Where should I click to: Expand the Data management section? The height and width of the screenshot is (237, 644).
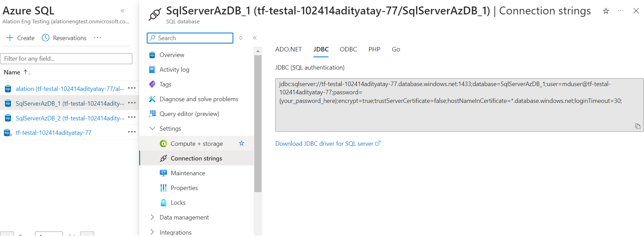[x=152, y=217]
